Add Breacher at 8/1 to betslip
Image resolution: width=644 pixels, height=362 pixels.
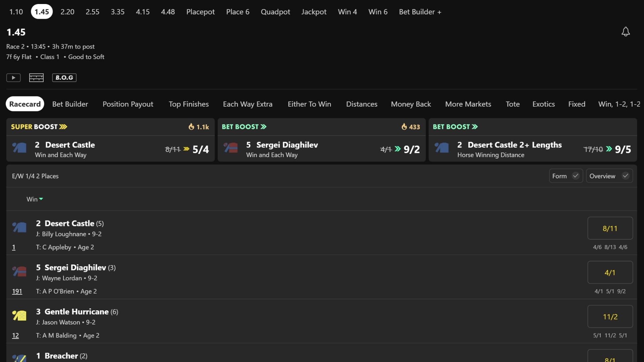[x=610, y=356]
